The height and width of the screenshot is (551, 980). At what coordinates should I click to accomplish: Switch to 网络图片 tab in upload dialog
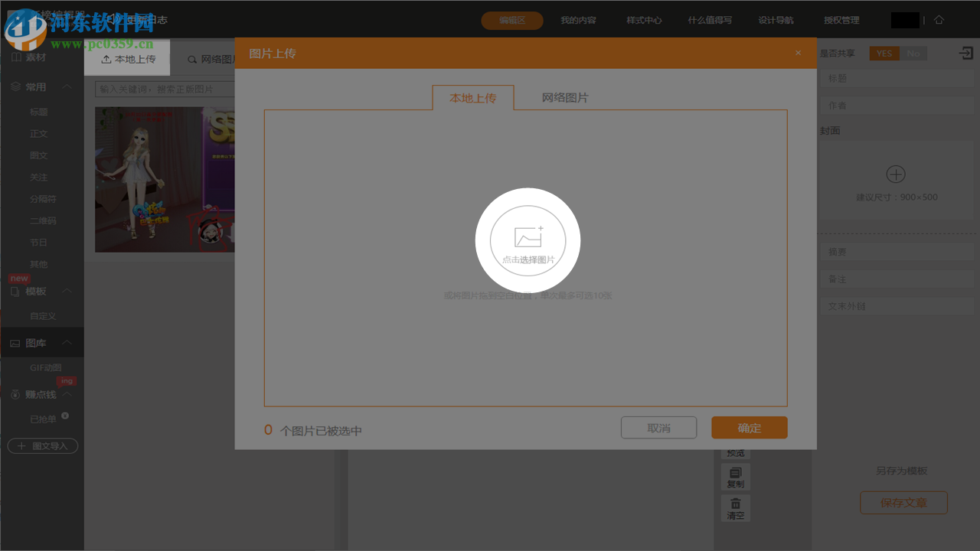(x=565, y=98)
